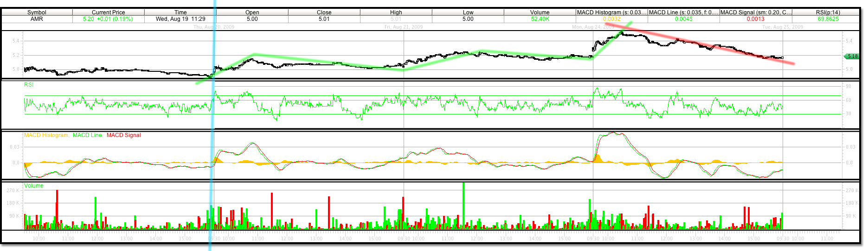The image size is (868, 251).
Task: Click the Time column header
Action: click(180, 13)
